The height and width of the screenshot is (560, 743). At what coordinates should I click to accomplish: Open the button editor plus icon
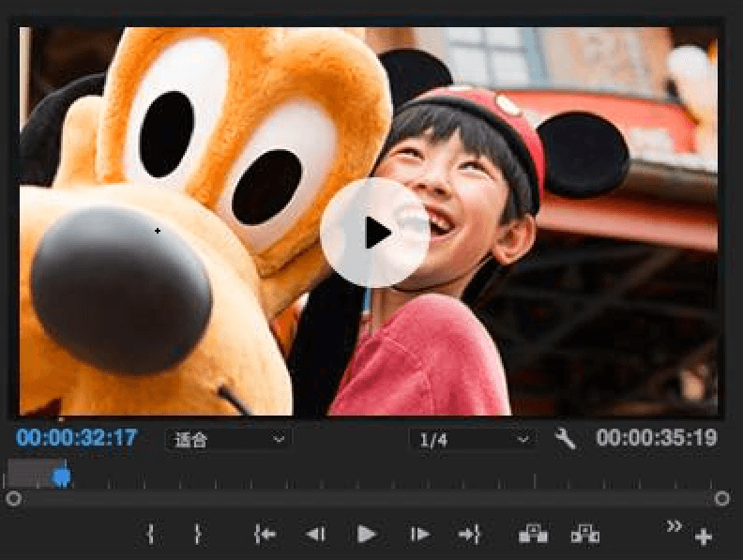704,537
